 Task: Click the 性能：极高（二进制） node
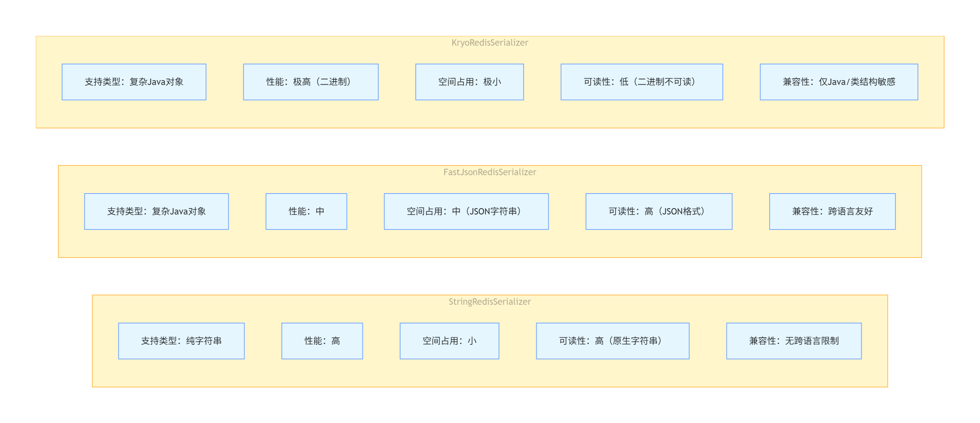[310, 82]
